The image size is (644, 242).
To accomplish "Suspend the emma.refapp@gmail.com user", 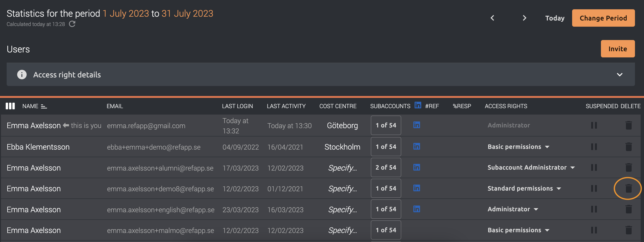I will pos(594,125).
